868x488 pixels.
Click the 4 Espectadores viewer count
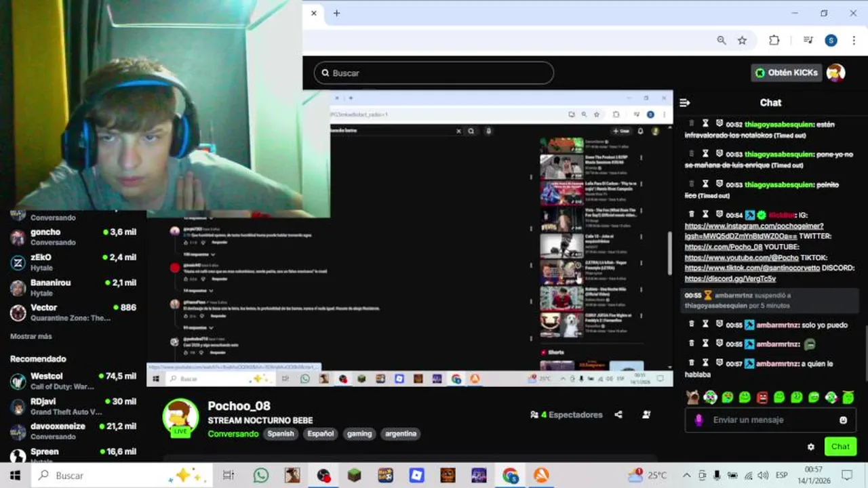click(566, 415)
